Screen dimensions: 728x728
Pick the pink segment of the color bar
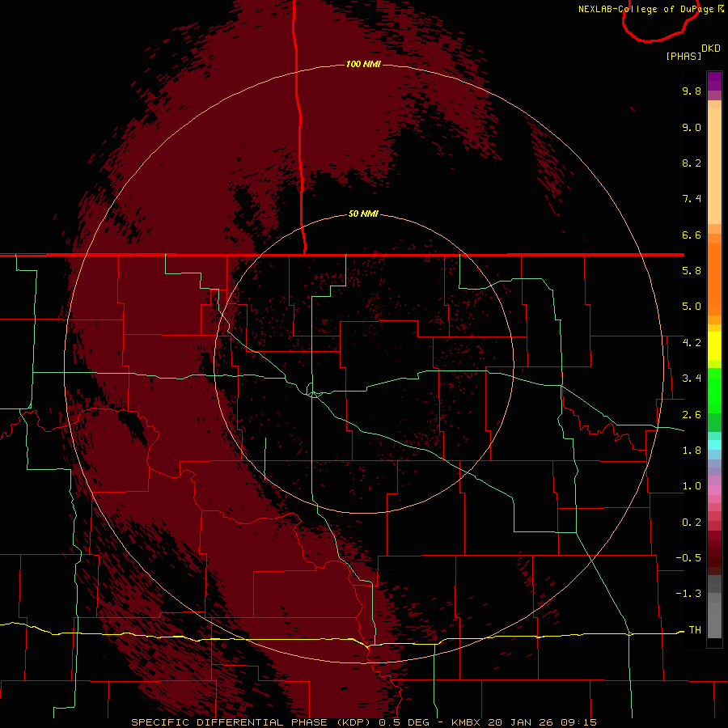point(714,490)
